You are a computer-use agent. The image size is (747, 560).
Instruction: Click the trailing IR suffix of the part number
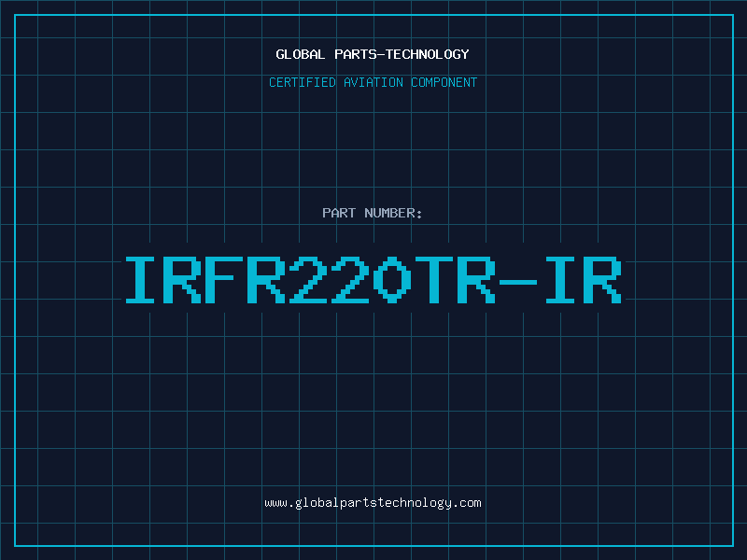(584, 280)
